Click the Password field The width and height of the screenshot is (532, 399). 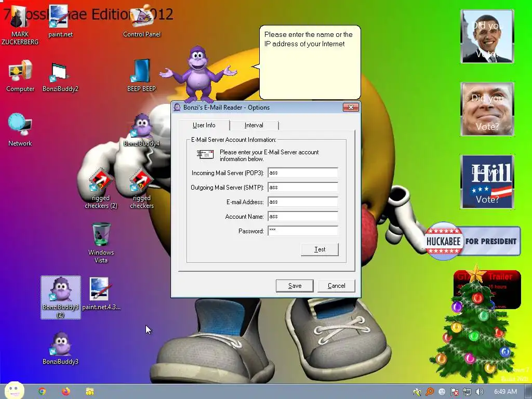(303, 231)
